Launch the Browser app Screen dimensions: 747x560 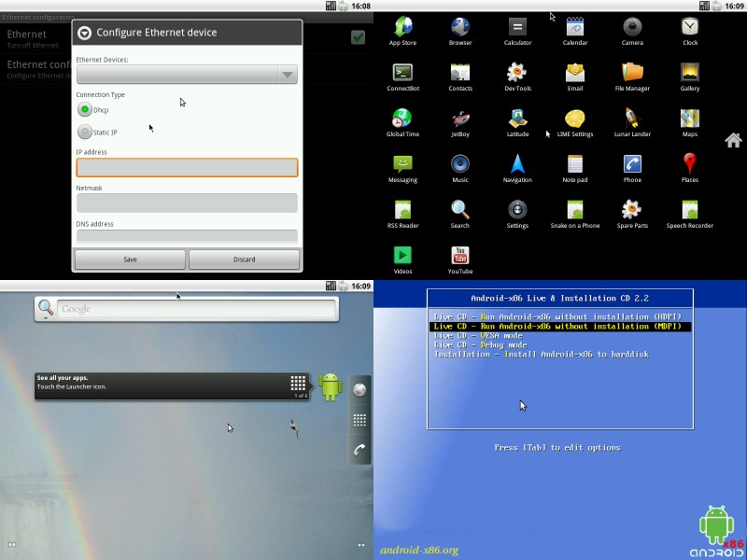pyautogui.click(x=460, y=31)
